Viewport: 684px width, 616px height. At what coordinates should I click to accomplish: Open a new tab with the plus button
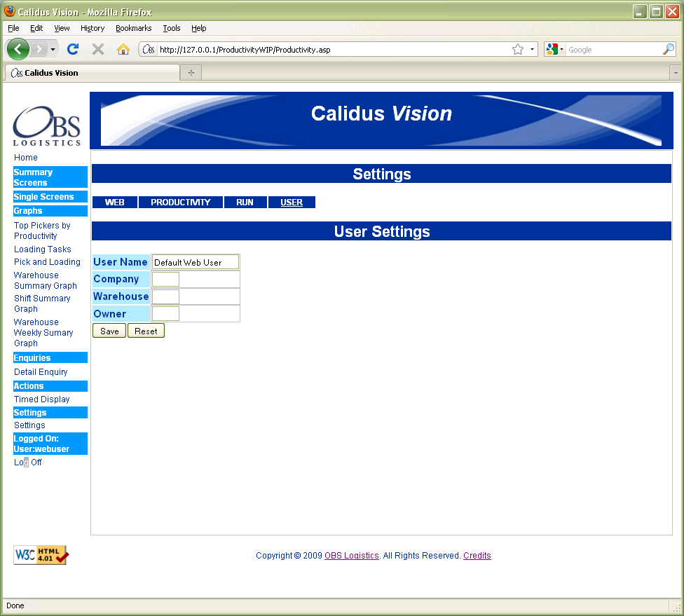191,72
